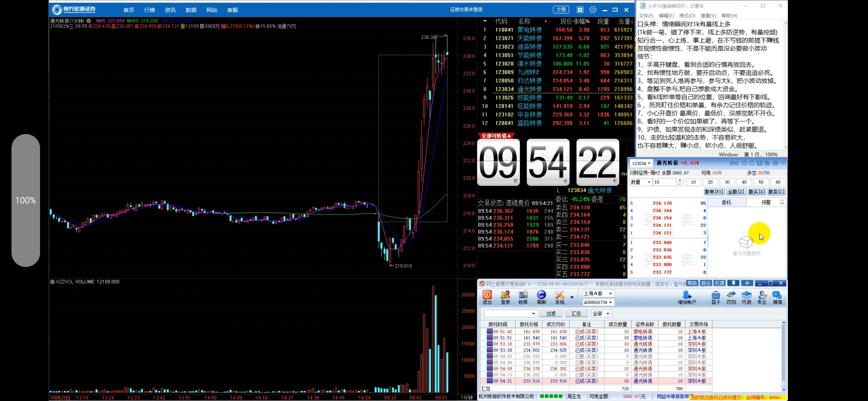This screenshot has width=868, height=401.
Task: Open the 全部 filter dropdown
Action: coord(601,314)
